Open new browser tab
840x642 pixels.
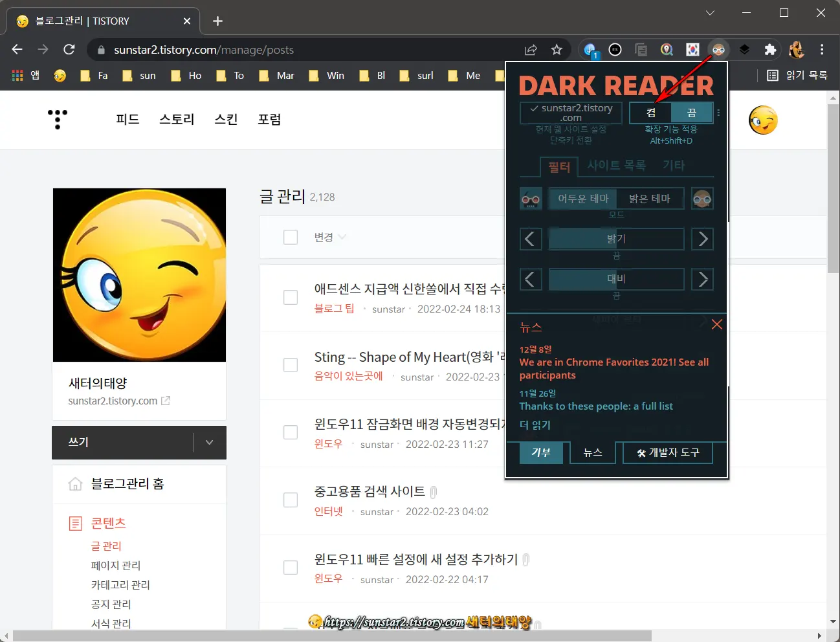(217, 21)
